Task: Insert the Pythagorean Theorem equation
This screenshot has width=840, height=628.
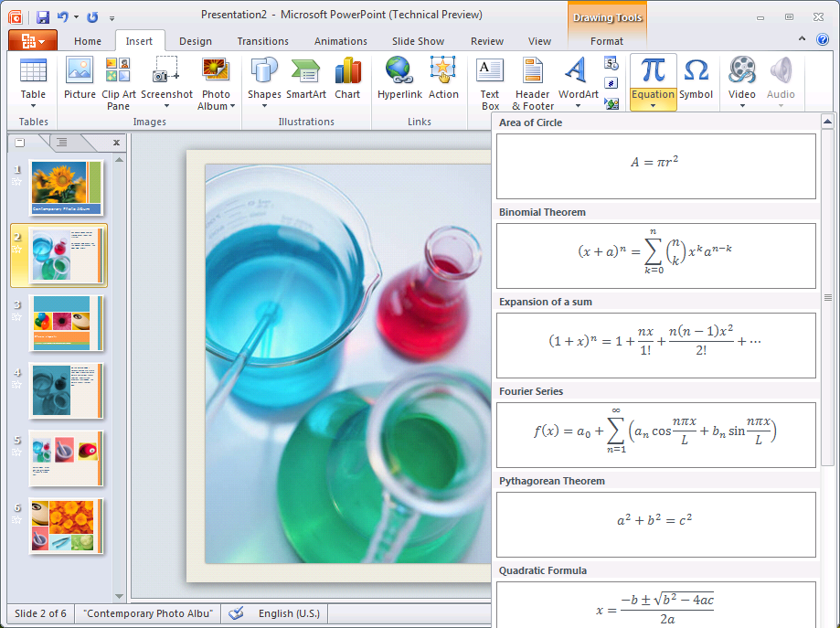Action: (x=655, y=524)
